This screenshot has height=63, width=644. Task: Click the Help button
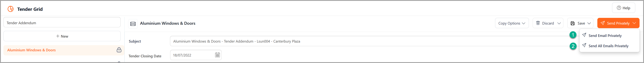pos(624,8)
